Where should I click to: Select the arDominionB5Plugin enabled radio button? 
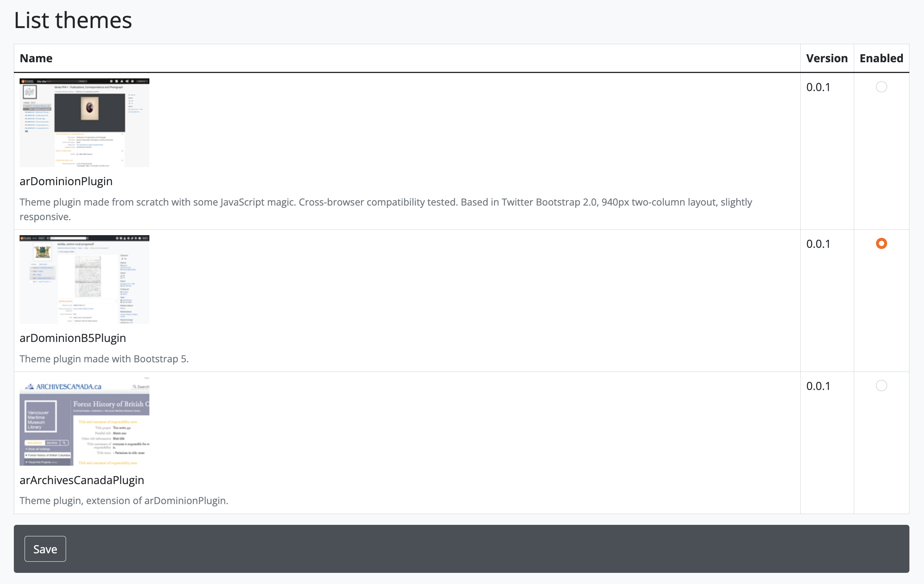click(881, 244)
